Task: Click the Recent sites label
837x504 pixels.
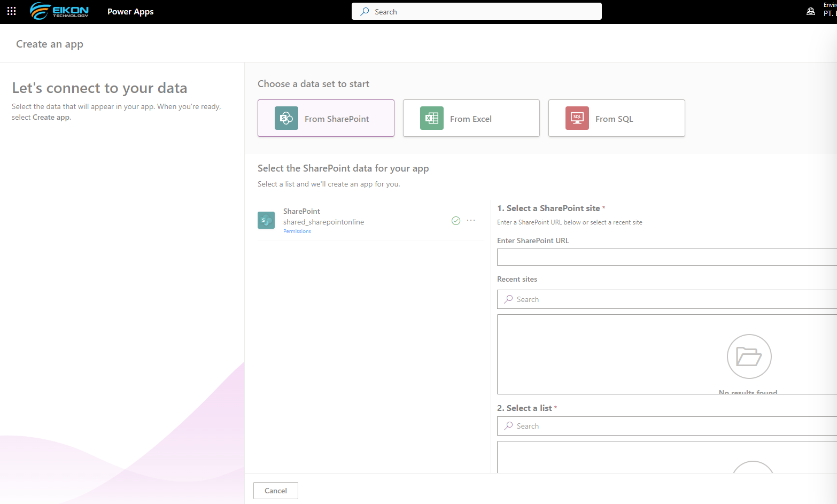Action: point(517,279)
